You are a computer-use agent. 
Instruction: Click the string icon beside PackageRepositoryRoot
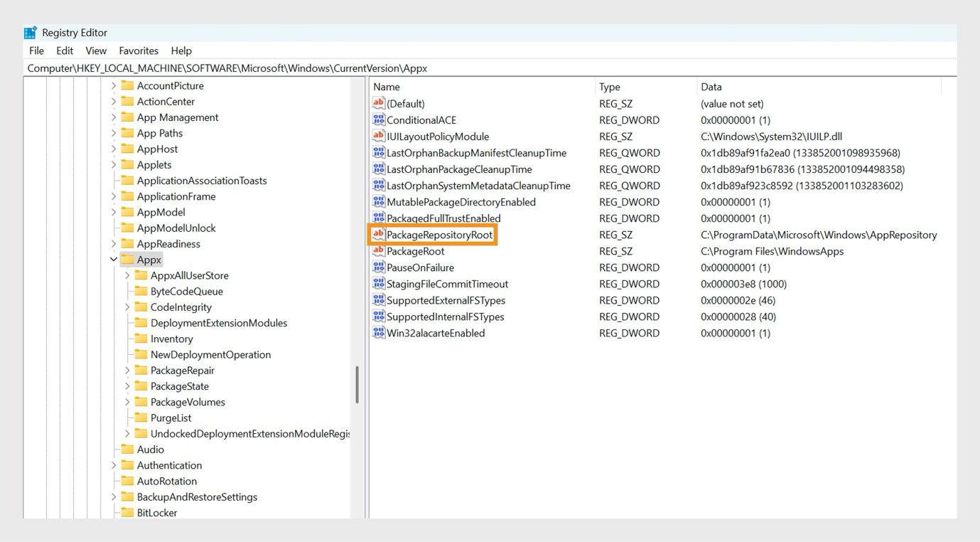click(x=379, y=234)
